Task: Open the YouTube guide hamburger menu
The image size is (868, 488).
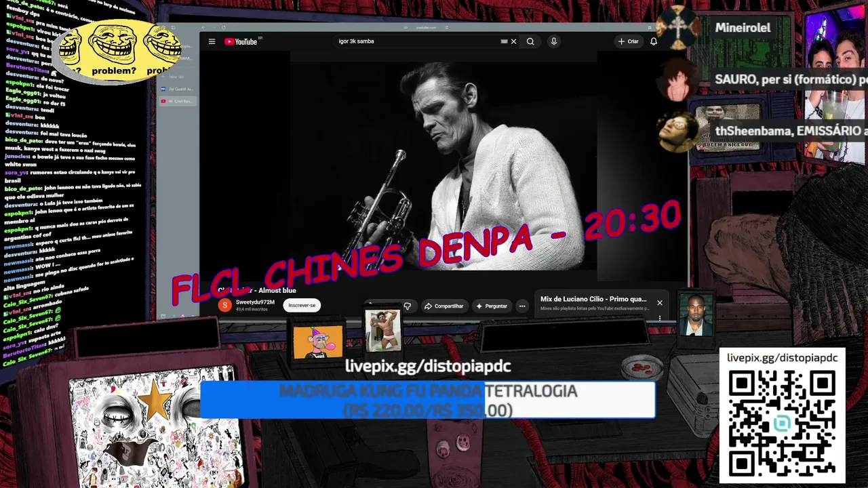Action: pos(212,41)
